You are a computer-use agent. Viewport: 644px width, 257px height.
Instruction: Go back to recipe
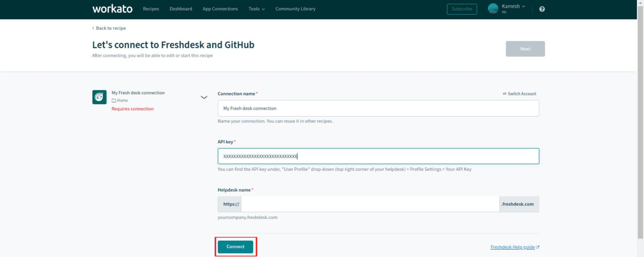pos(109,28)
